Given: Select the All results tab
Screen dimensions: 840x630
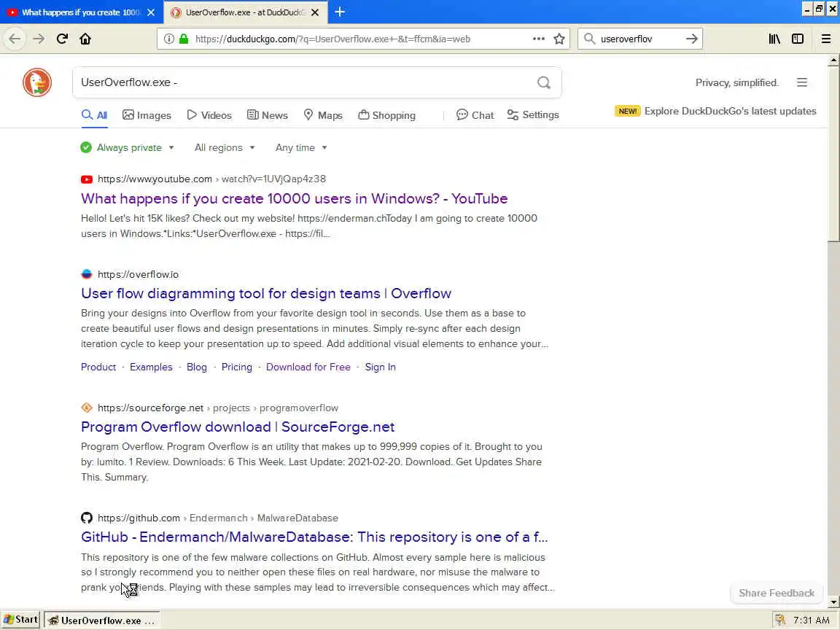Looking at the screenshot, I should point(94,115).
